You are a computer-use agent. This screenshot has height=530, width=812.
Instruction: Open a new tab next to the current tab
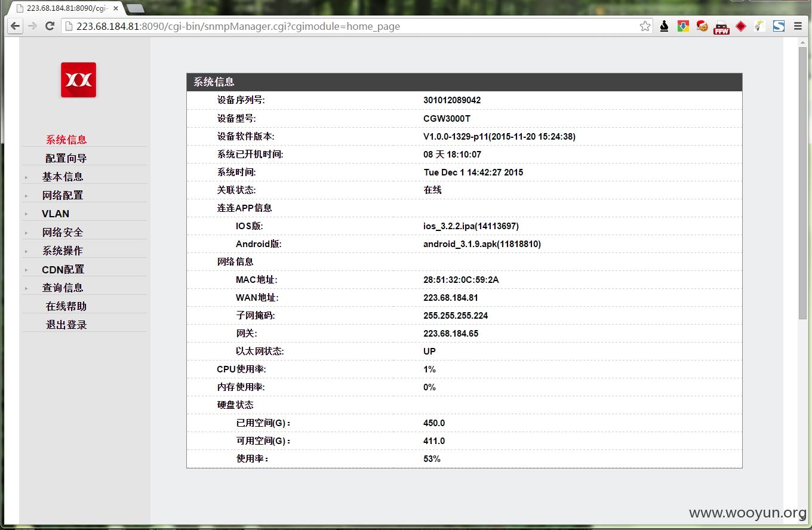pos(136,8)
